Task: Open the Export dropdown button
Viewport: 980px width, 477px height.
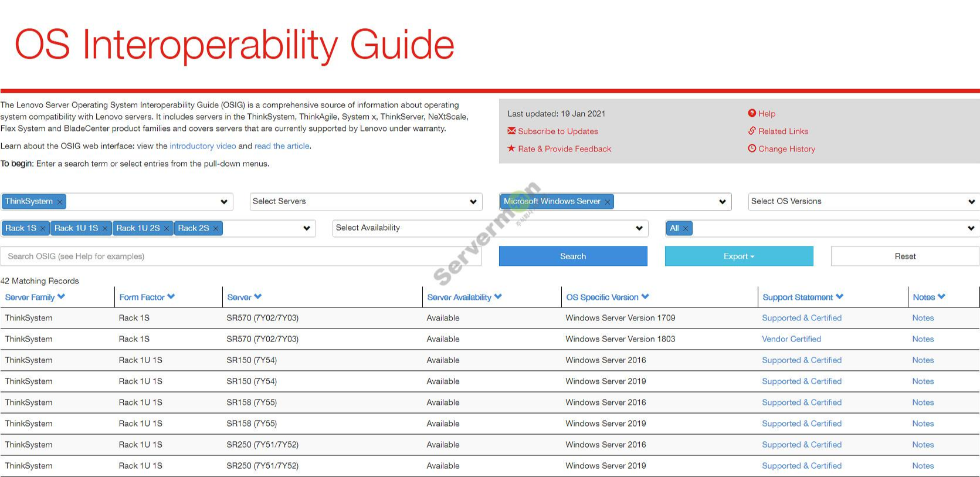Action: click(739, 256)
